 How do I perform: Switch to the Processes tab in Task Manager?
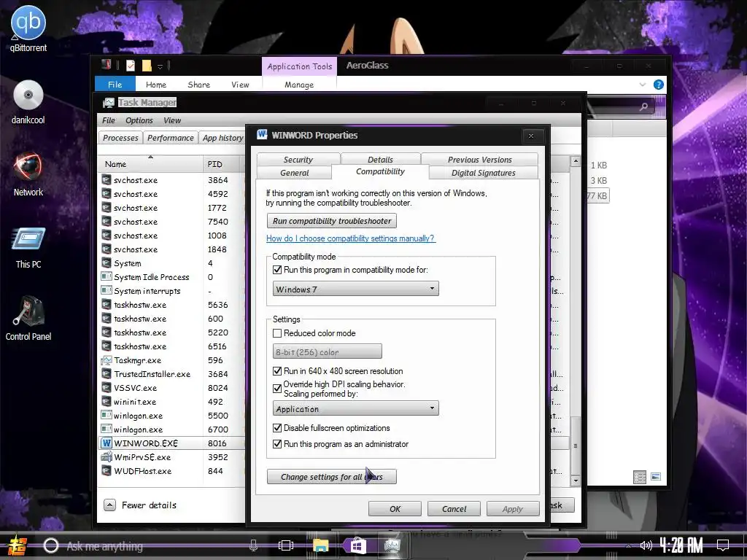[120, 138]
